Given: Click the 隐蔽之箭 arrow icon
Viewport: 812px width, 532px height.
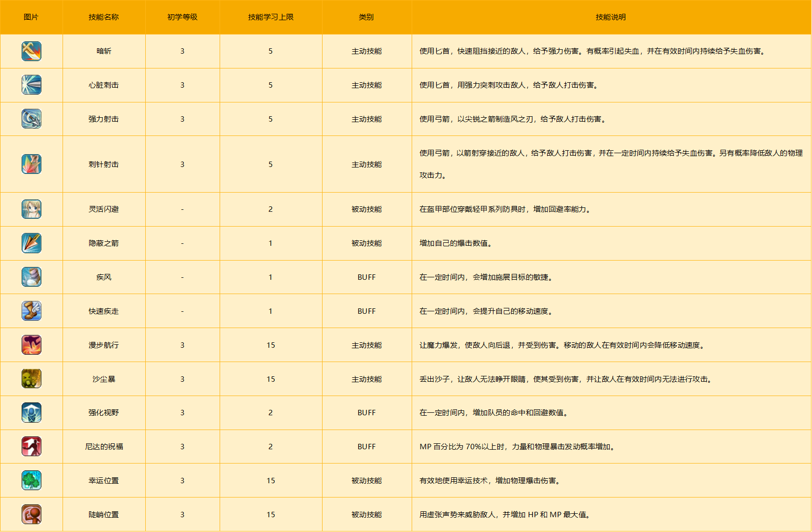Looking at the screenshot, I should point(32,243).
